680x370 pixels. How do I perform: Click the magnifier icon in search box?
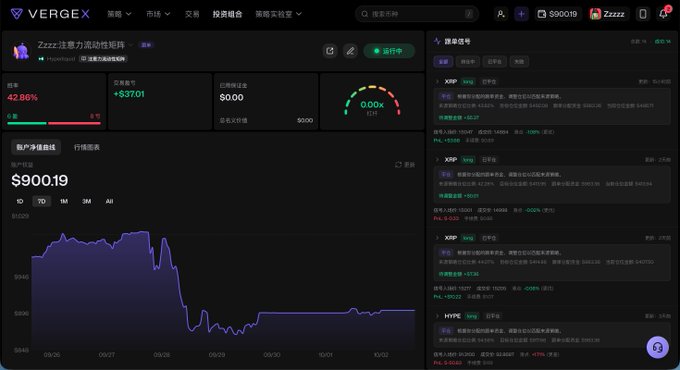(365, 14)
